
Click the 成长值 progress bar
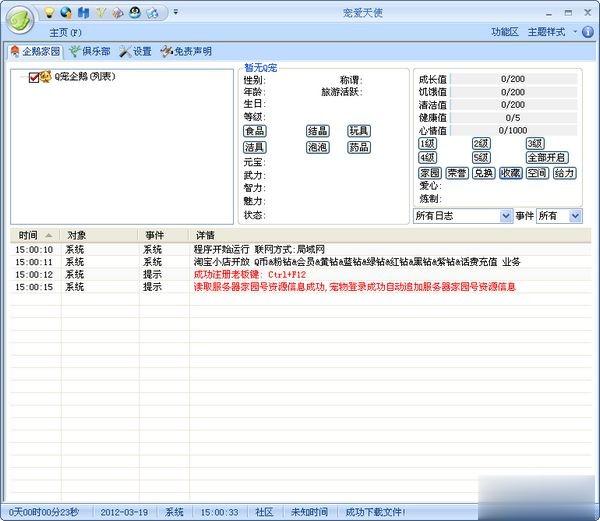(514, 79)
